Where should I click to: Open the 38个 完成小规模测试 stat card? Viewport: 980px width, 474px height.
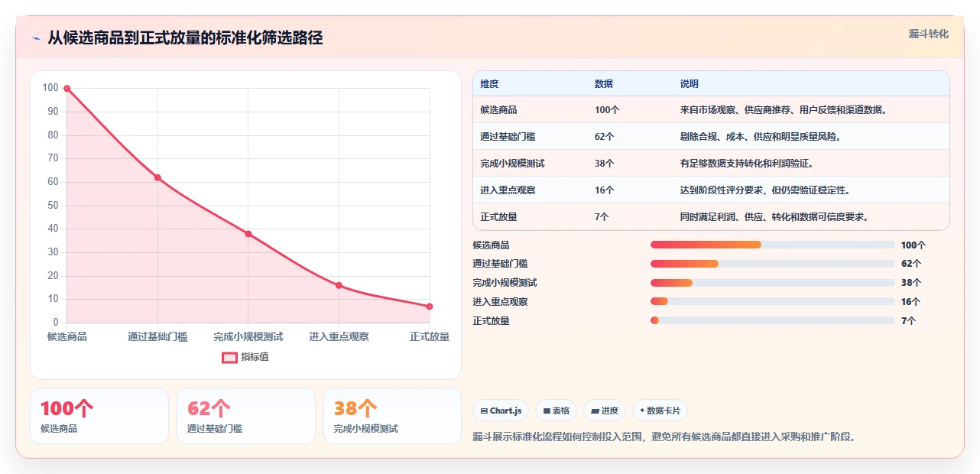click(393, 416)
